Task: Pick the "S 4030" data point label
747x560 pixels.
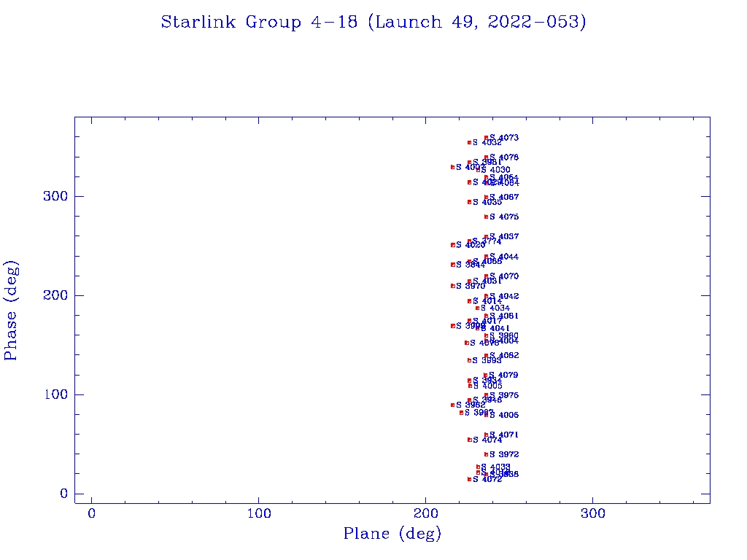Action: [495, 170]
